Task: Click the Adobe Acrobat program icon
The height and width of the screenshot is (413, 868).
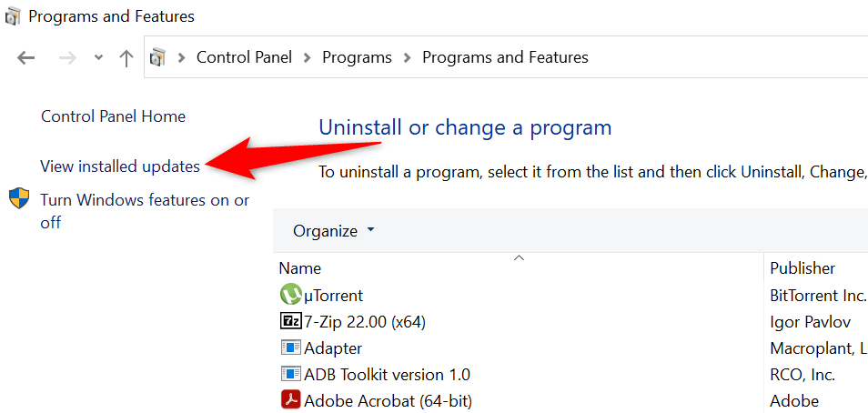Action: tap(290, 400)
